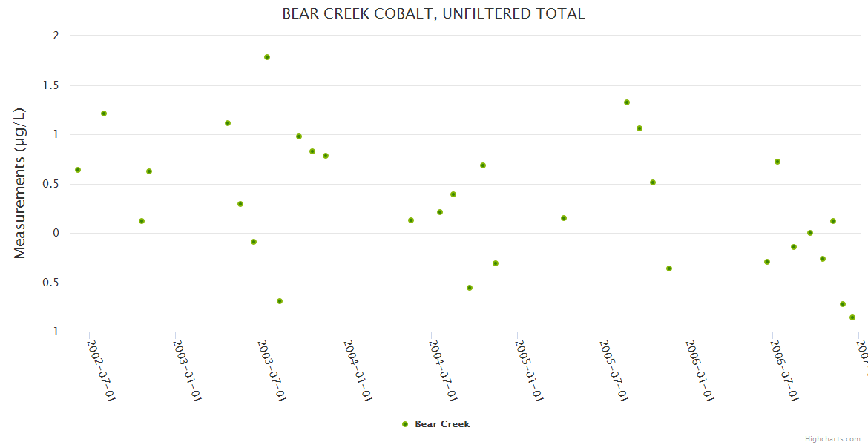Click the 2002-07-01 x-axis label
The image size is (868, 445).
click(x=102, y=370)
